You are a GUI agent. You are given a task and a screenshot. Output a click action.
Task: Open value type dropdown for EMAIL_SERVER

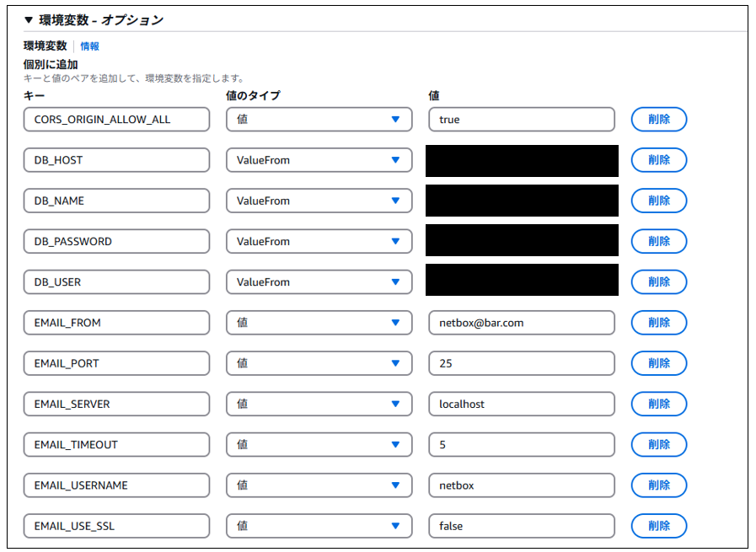[319, 404]
